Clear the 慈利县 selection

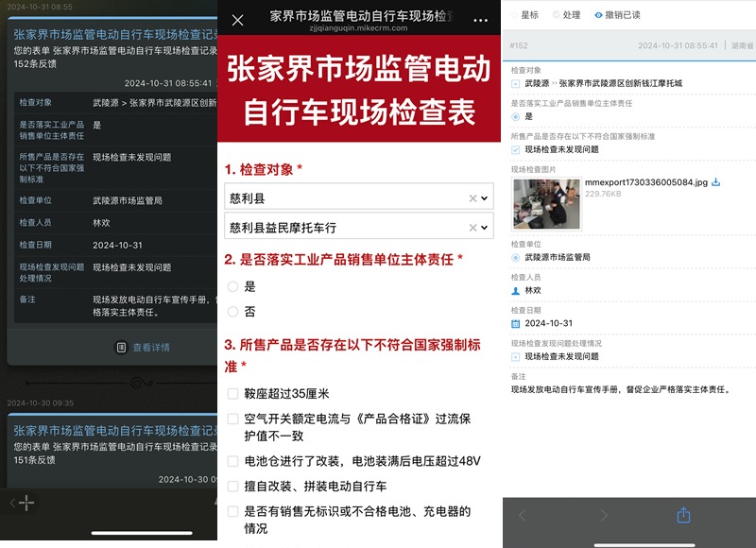pyautogui.click(x=472, y=198)
